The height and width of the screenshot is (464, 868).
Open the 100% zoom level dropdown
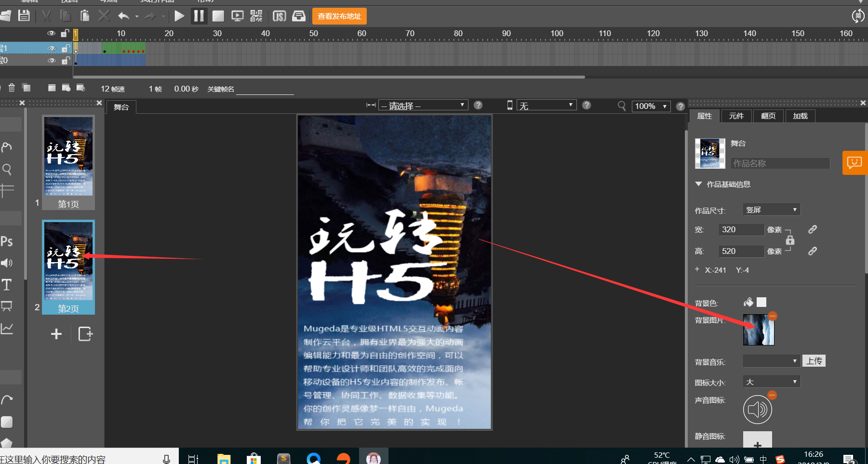click(x=651, y=106)
